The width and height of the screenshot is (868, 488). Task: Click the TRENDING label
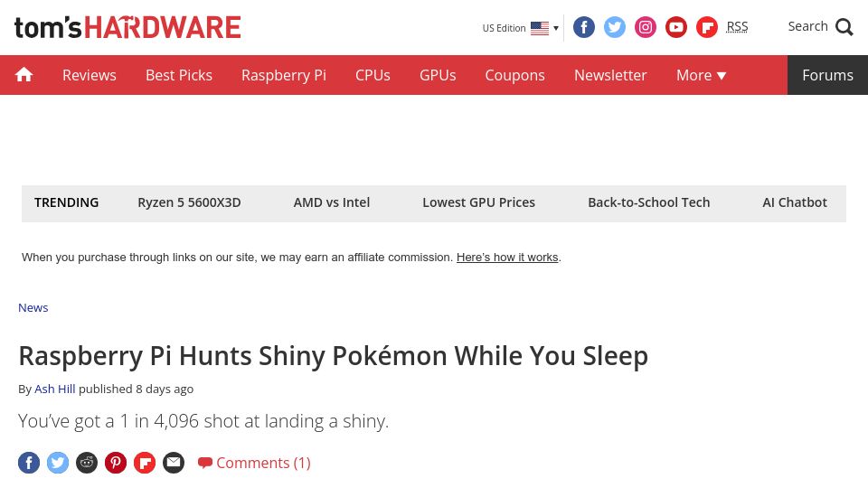[x=66, y=202]
